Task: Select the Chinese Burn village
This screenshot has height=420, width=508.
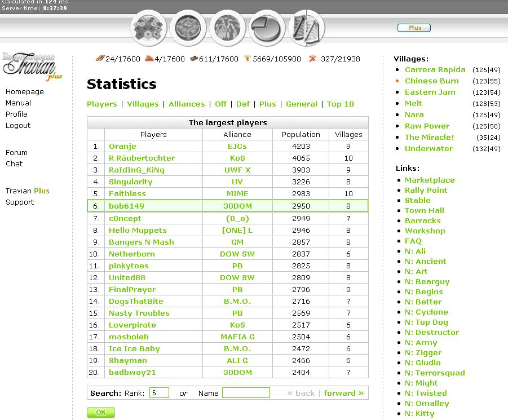Action: point(431,81)
